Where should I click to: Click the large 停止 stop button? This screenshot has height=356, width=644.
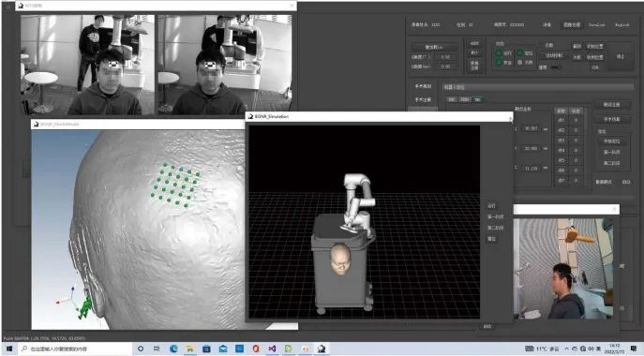click(621, 56)
